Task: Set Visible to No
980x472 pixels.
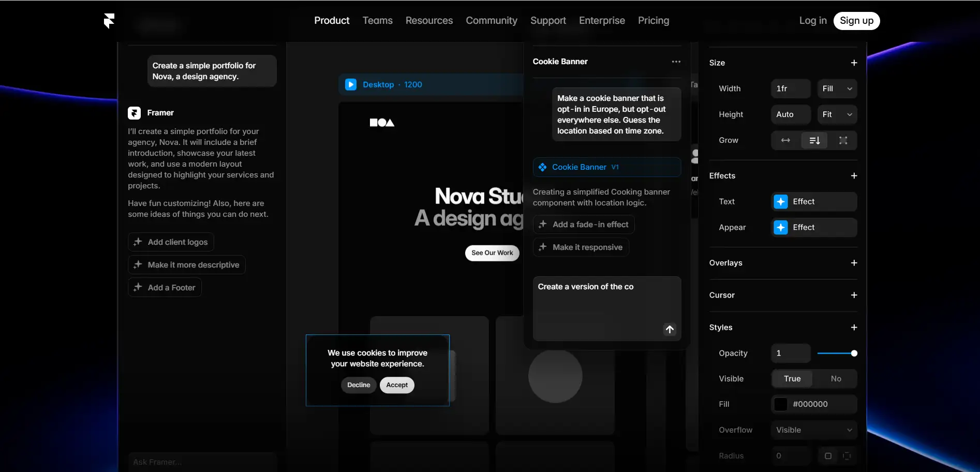Action: [836, 379]
